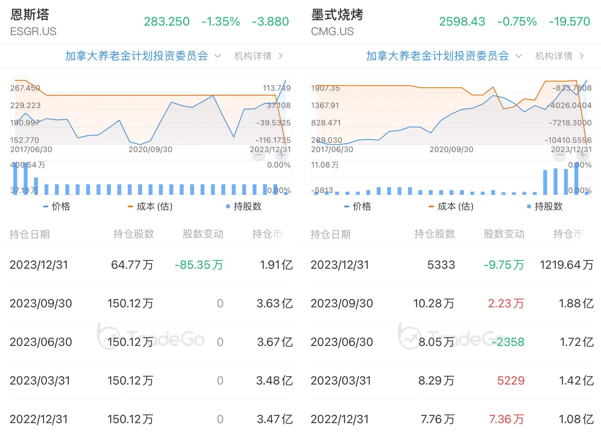Toggle 价格 legend in CMG chart

point(358,207)
